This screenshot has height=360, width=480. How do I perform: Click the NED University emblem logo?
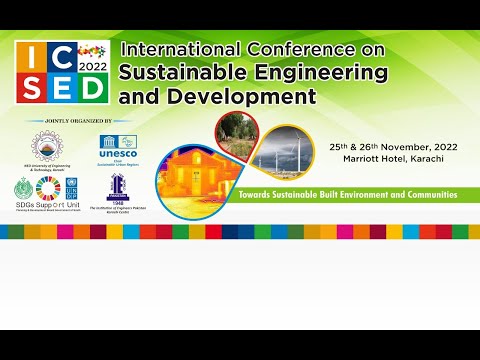(47, 146)
